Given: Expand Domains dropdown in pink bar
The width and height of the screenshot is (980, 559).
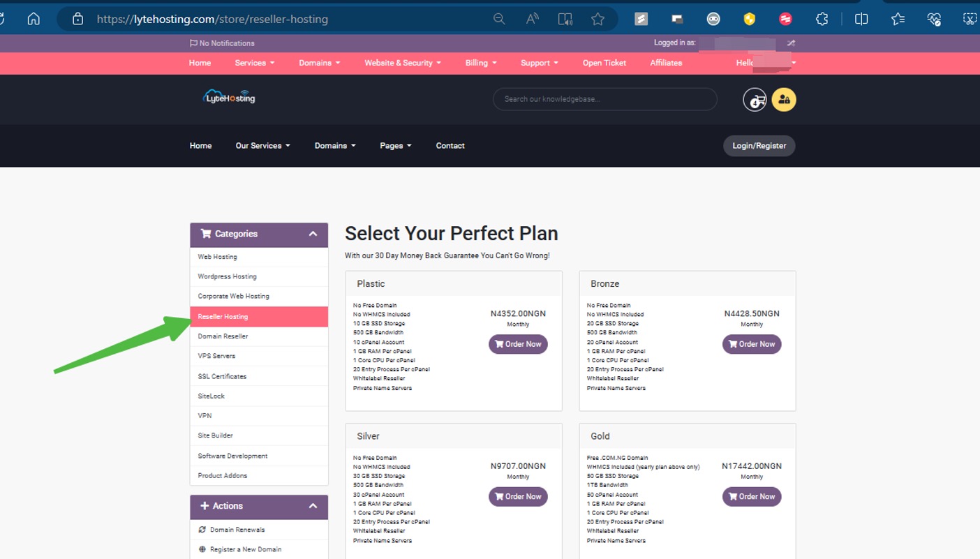Looking at the screenshot, I should click(320, 63).
